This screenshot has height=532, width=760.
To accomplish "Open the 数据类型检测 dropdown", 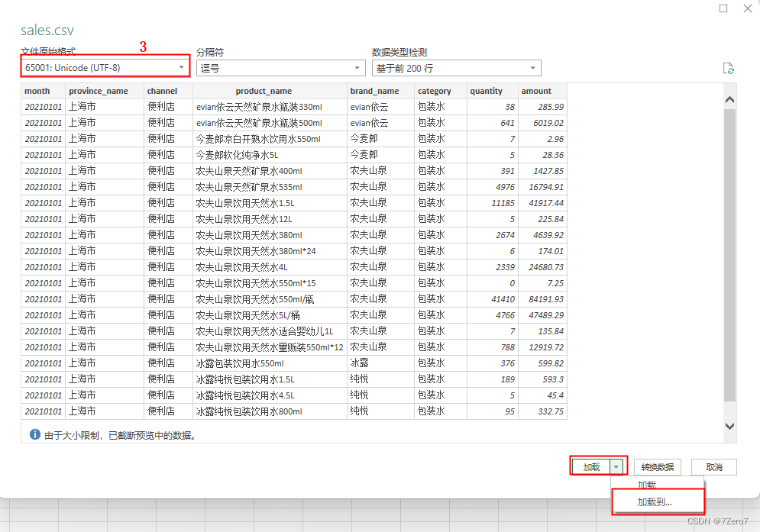I will [x=532, y=67].
